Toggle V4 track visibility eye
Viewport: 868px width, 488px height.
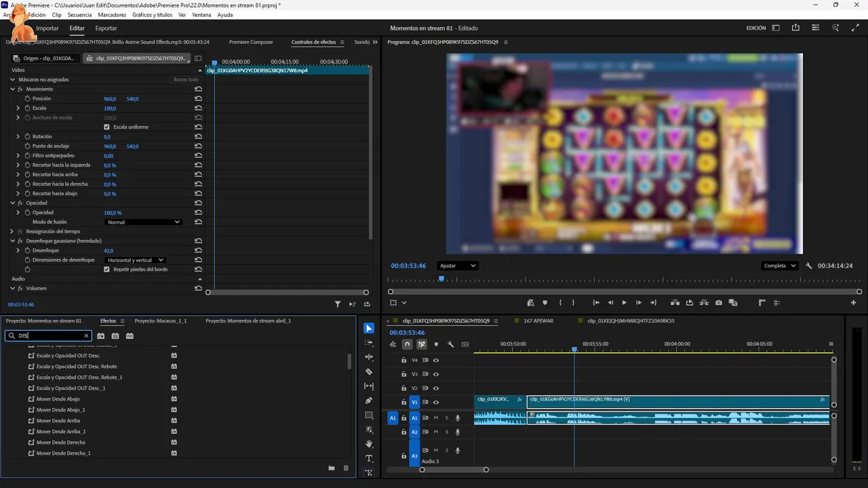[x=436, y=361]
